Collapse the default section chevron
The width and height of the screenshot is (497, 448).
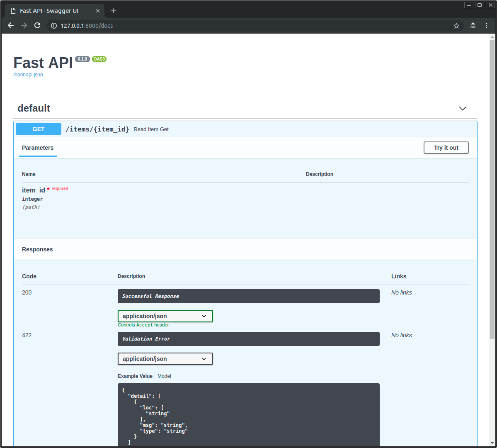coord(463,108)
